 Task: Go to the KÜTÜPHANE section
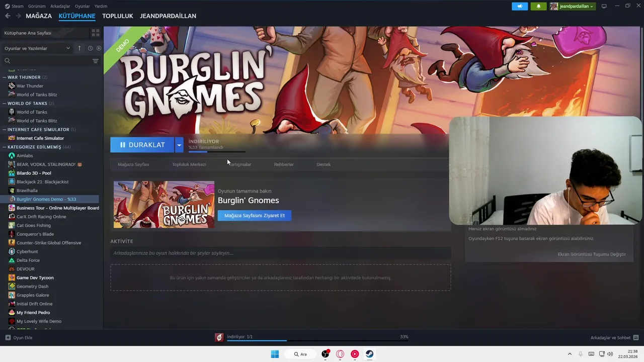[77, 16]
